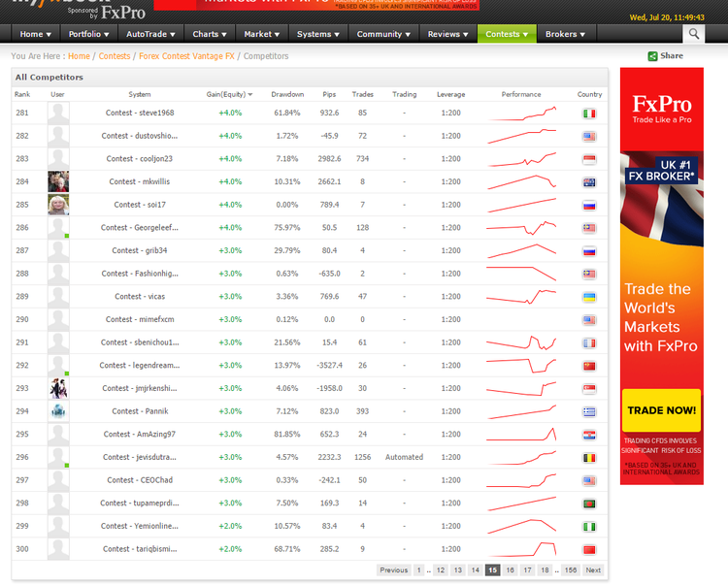Open Contest - mimefxcm system
Screen dimensions: 728x585
140,319
